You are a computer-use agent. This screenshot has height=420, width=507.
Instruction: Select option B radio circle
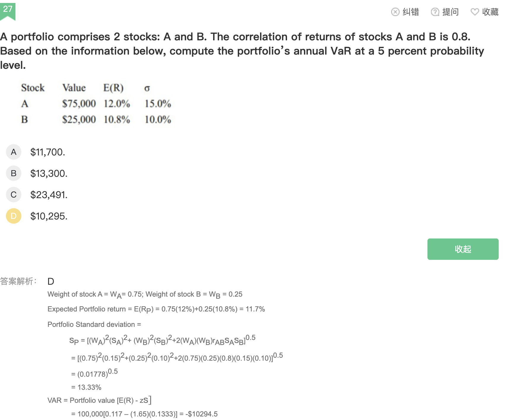coord(14,173)
